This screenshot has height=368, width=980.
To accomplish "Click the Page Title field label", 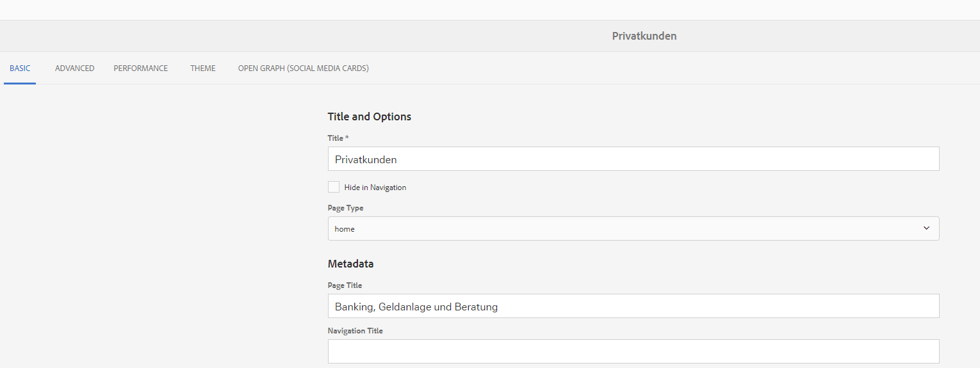I will click(x=345, y=285).
